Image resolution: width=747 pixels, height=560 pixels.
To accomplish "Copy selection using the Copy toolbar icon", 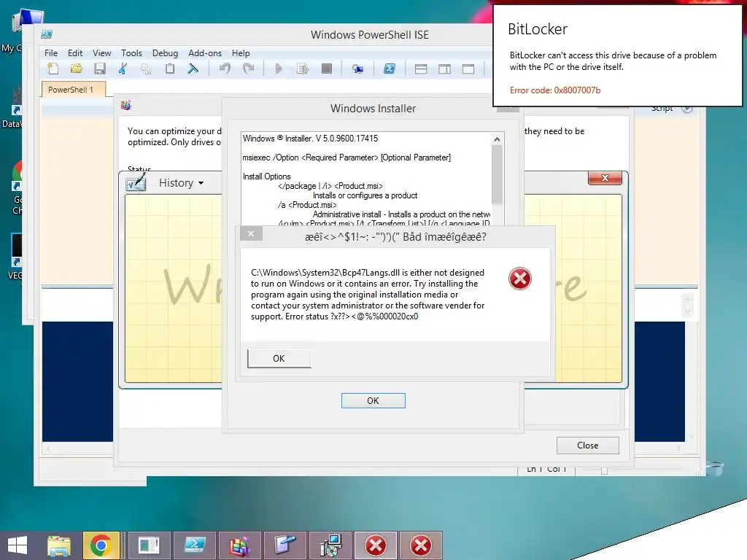I will coord(146,69).
